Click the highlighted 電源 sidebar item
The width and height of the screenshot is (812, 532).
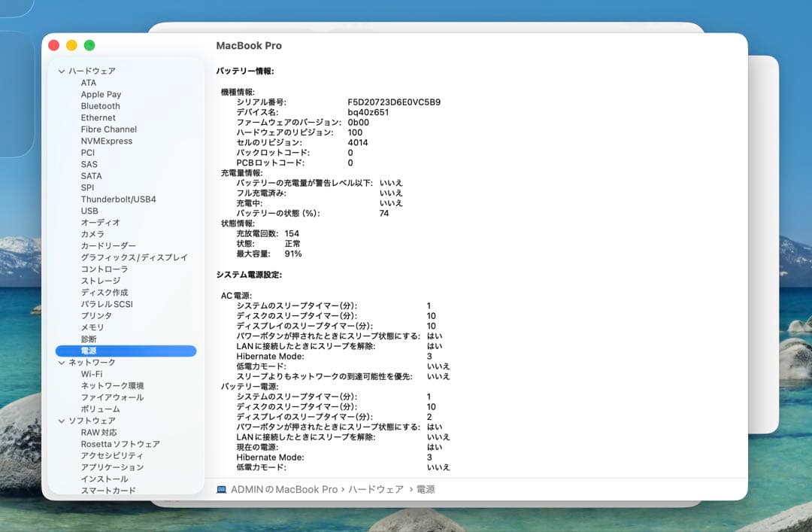[x=126, y=351]
